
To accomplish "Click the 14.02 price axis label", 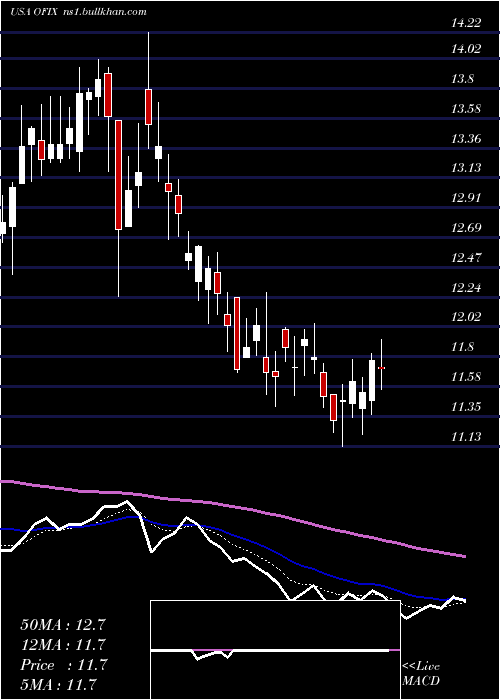I will [466, 49].
